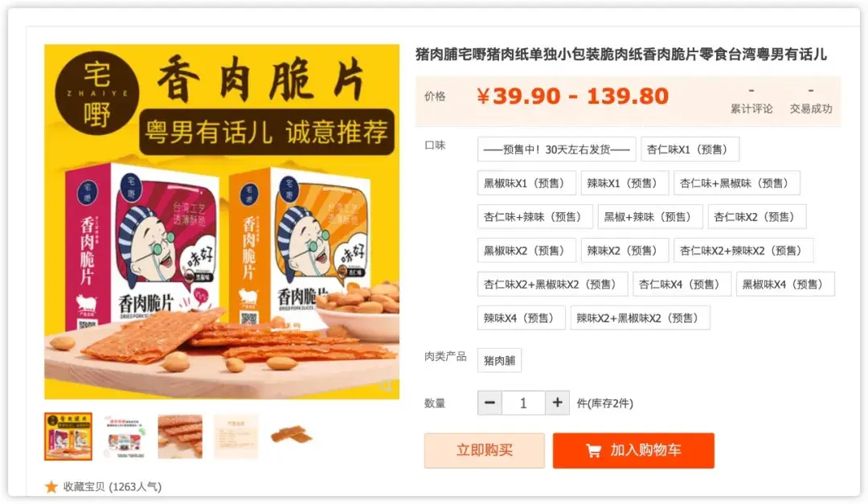Click the quantity input field

[523, 403]
